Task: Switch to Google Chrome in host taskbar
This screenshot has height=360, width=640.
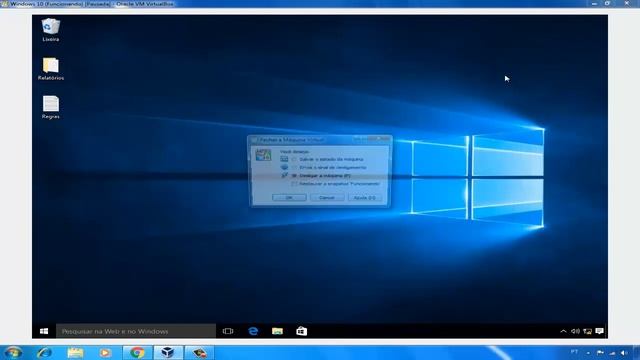Action: tap(137, 352)
